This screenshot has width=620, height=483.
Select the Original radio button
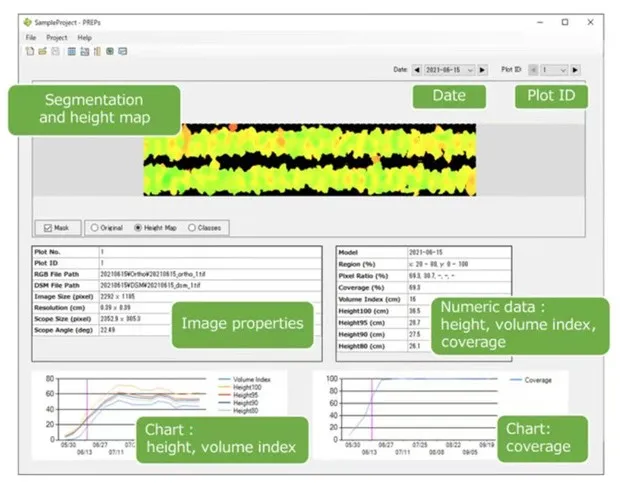click(95, 228)
